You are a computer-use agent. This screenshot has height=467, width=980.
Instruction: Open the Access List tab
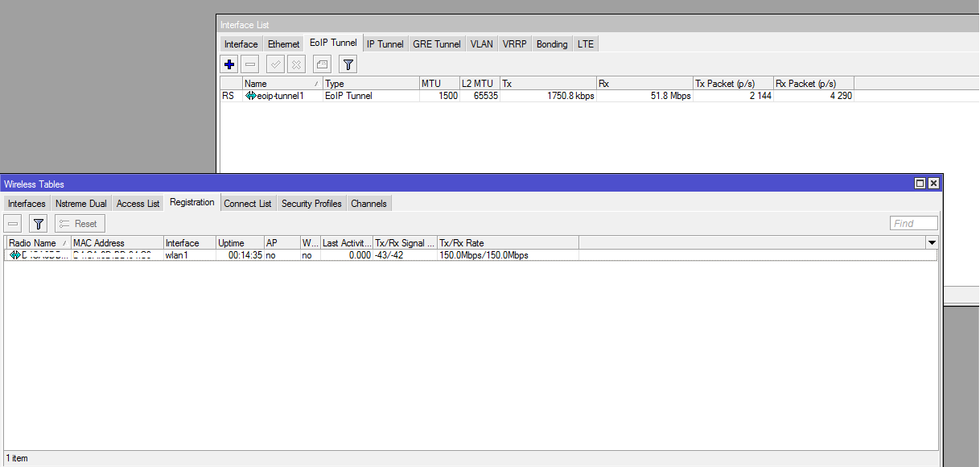click(138, 204)
